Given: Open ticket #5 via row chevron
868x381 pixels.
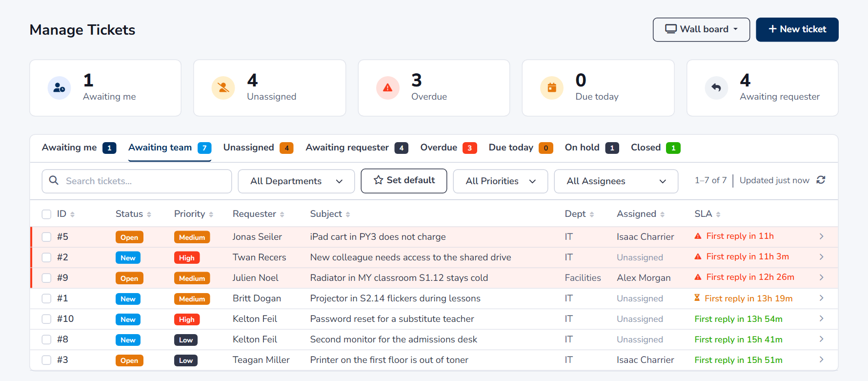Looking at the screenshot, I should (x=821, y=236).
